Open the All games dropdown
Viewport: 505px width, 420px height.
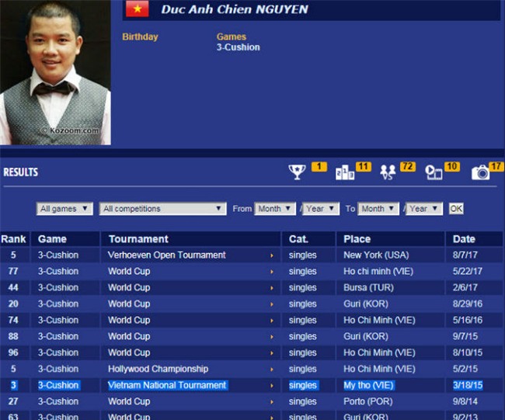tap(64, 209)
